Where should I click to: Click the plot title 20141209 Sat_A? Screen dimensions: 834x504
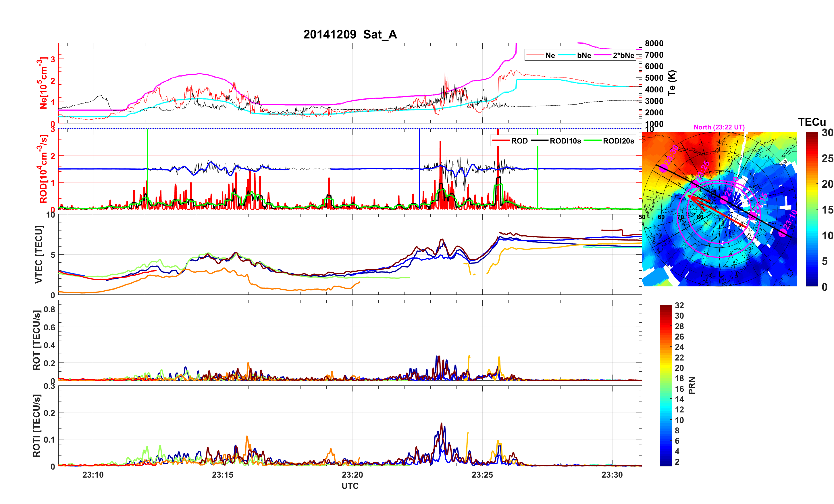tap(350, 34)
